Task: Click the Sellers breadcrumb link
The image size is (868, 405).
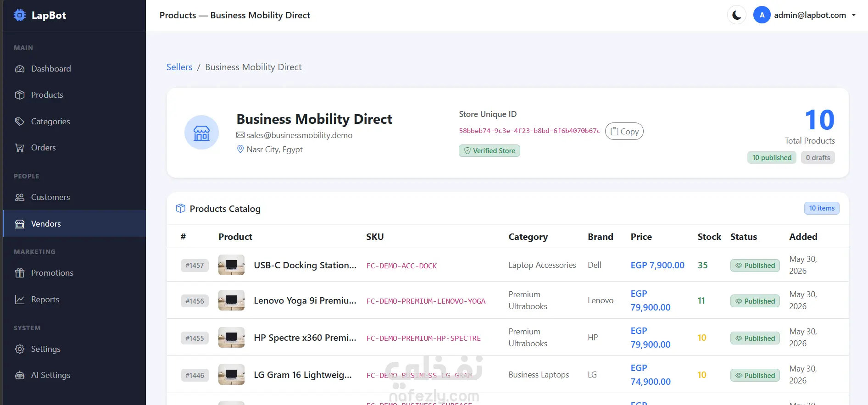Action: 179,67
